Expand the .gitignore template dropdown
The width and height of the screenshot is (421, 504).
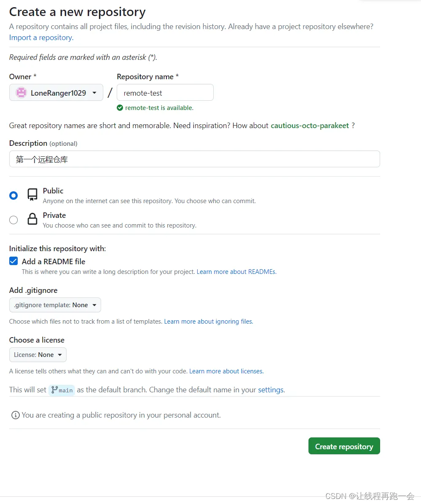coord(55,305)
